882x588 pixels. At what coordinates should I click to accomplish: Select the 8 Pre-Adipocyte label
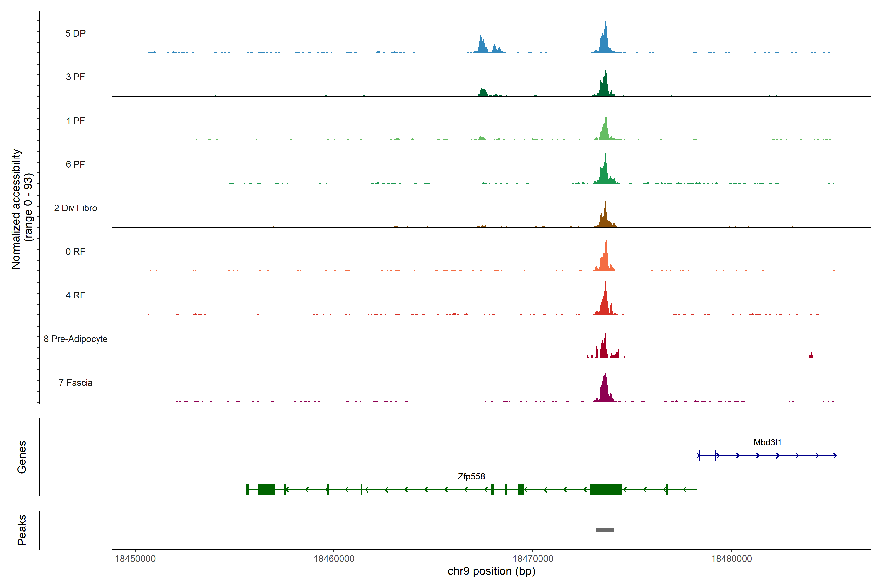[75, 339]
